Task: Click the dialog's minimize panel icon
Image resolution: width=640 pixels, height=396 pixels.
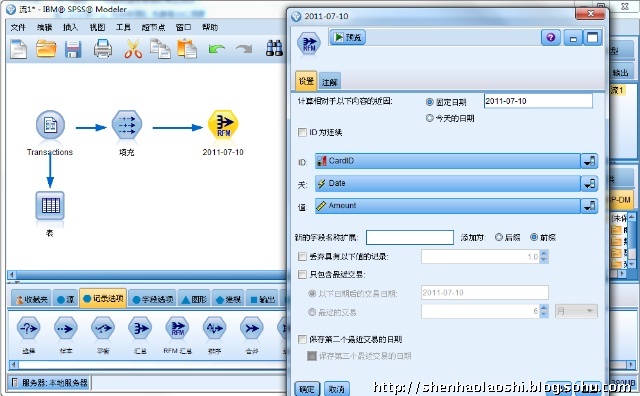Action: [573, 38]
